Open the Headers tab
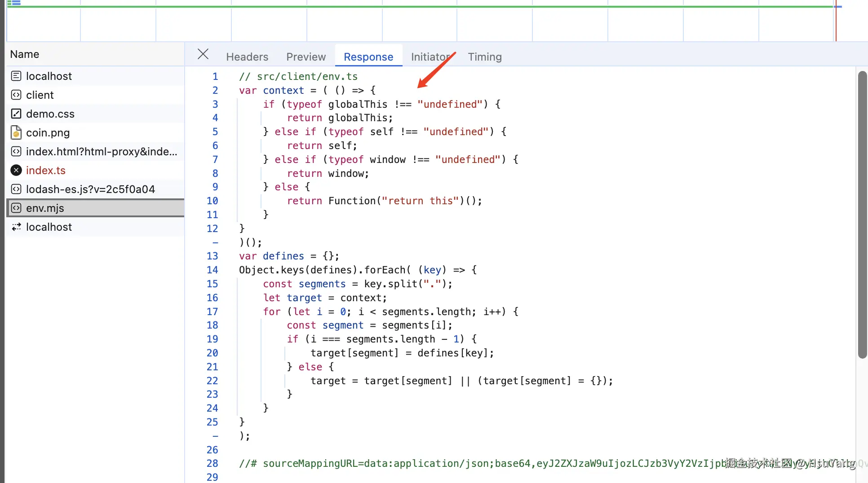868x483 pixels. pos(247,57)
